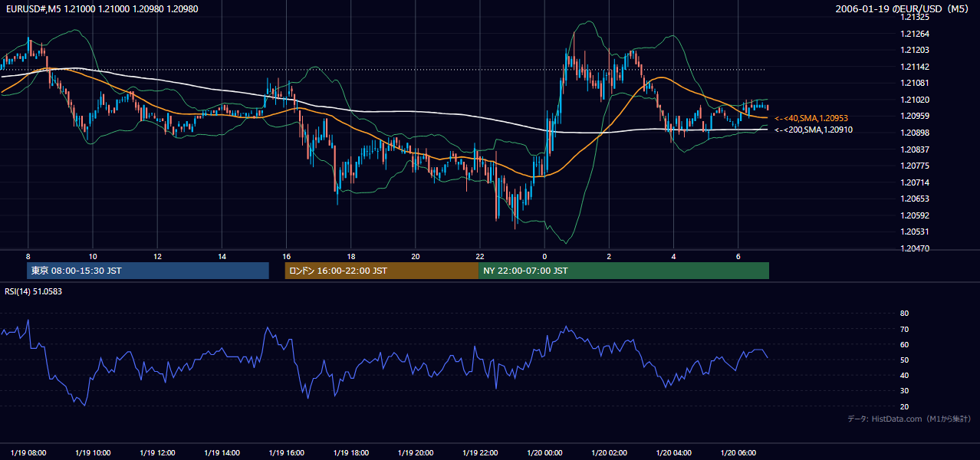Image resolution: width=980 pixels, height=460 pixels.
Task: Click RSI scale level 20
Action: click(904, 406)
